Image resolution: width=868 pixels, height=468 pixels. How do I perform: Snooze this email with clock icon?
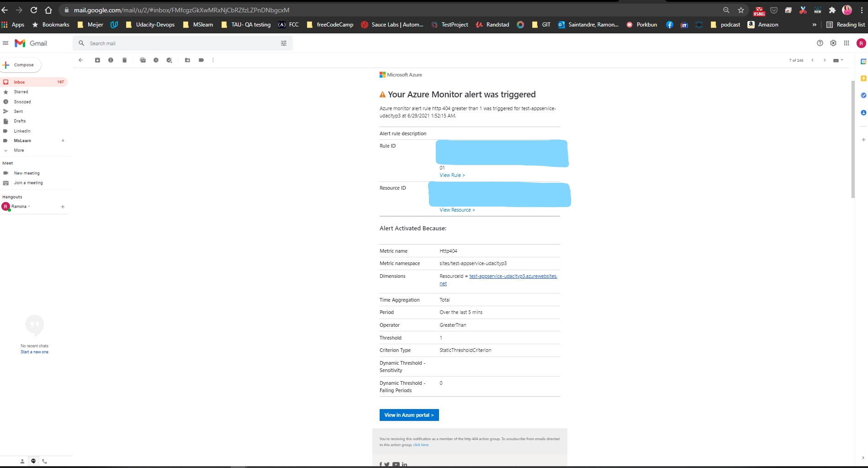tap(156, 60)
